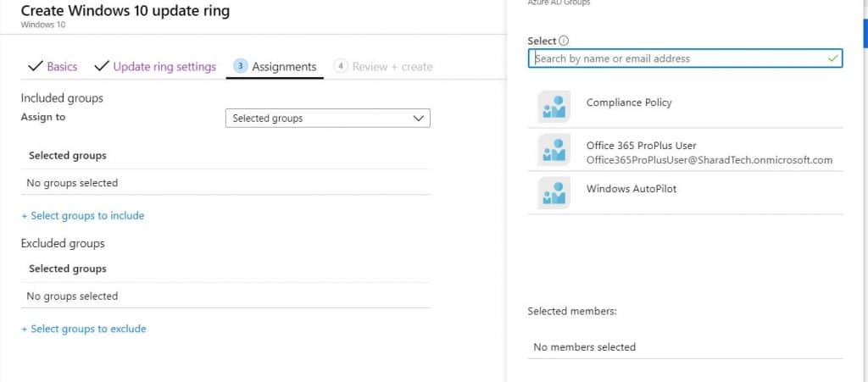Click the Office365ProPlusUser@SharadTech.onmicrosoft.com email text
The image size is (868, 382).
tap(709, 160)
